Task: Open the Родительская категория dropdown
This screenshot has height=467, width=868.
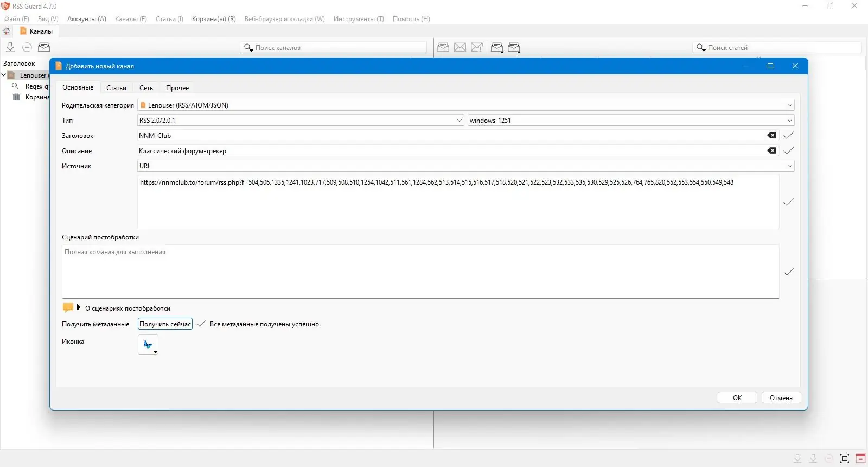Action: tap(466, 105)
